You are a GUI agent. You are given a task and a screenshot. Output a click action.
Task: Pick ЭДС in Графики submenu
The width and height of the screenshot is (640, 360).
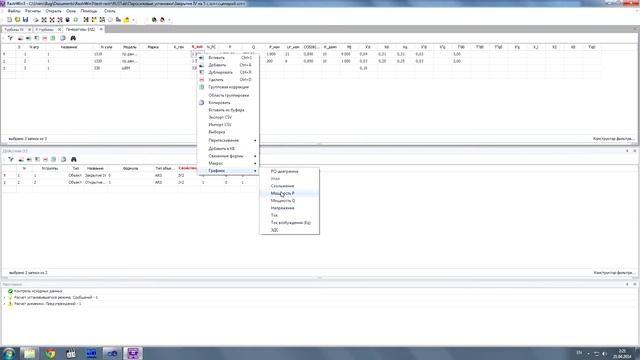(x=289, y=230)
